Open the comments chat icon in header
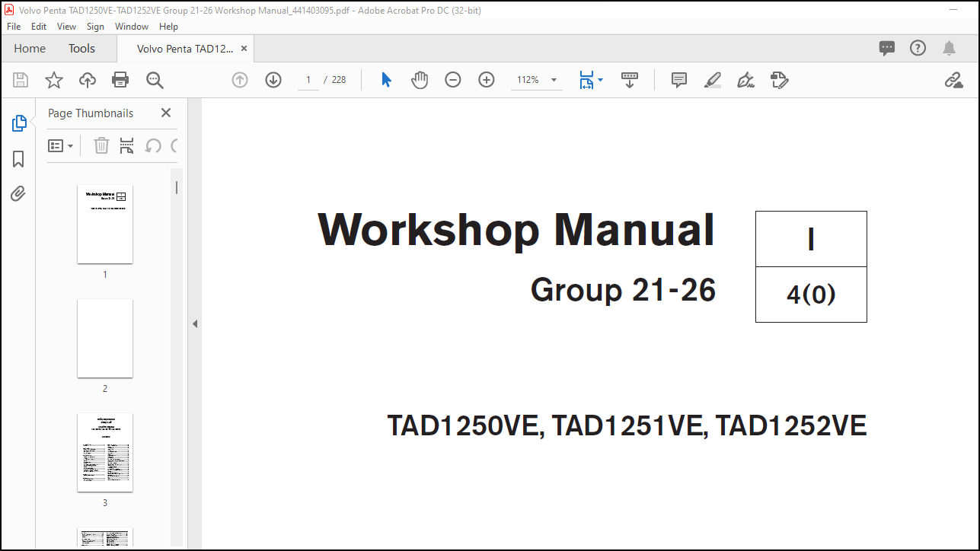Viewport: 980px width, 551px height. pos(887,48)
